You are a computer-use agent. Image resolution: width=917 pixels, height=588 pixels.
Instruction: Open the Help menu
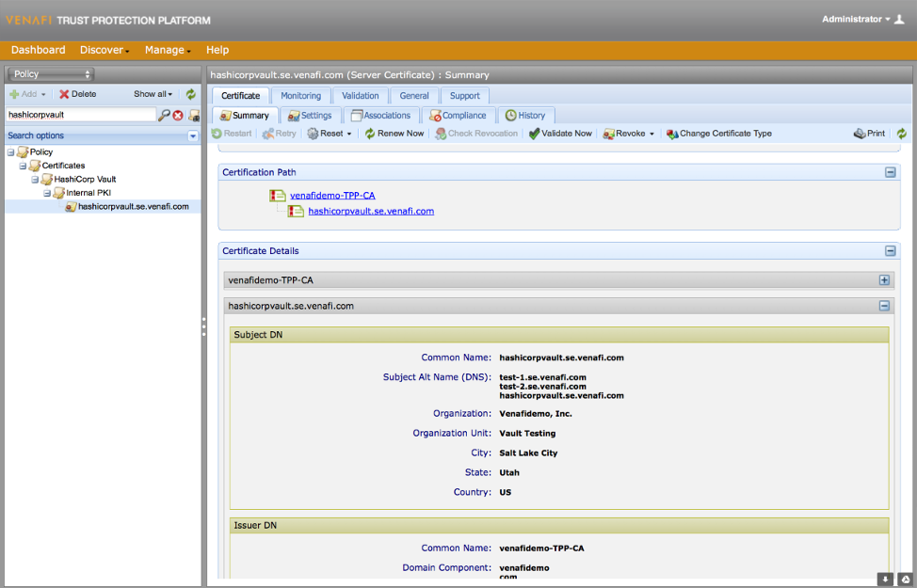pos(217,50)
